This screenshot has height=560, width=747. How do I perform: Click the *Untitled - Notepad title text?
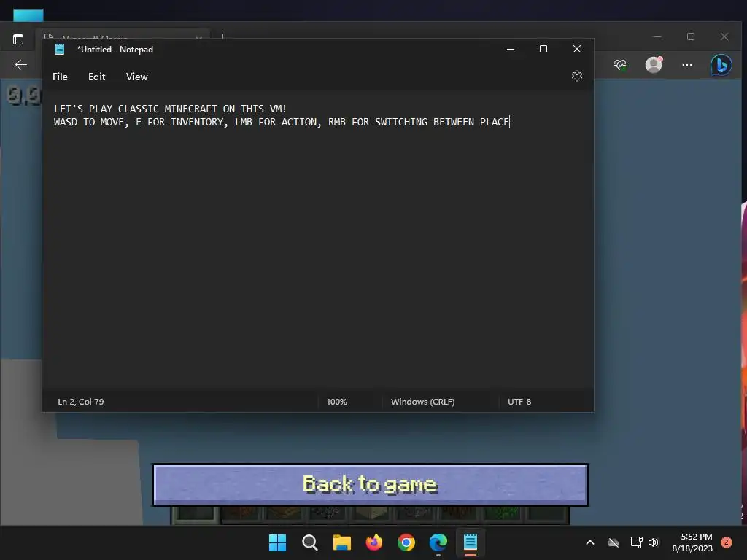(115, 50)
